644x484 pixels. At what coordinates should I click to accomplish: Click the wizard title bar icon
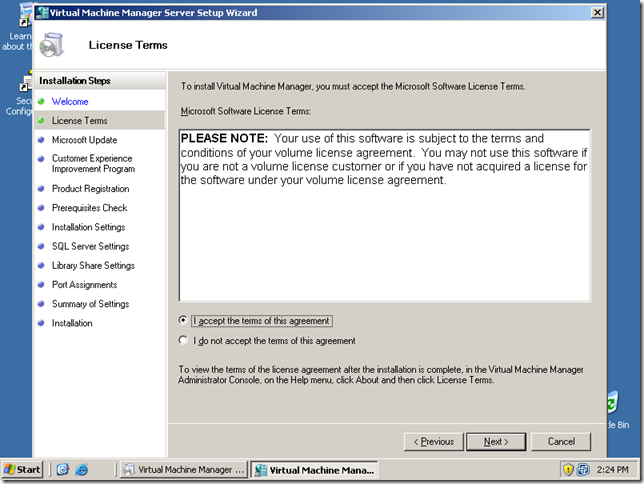tap(41, 13)
